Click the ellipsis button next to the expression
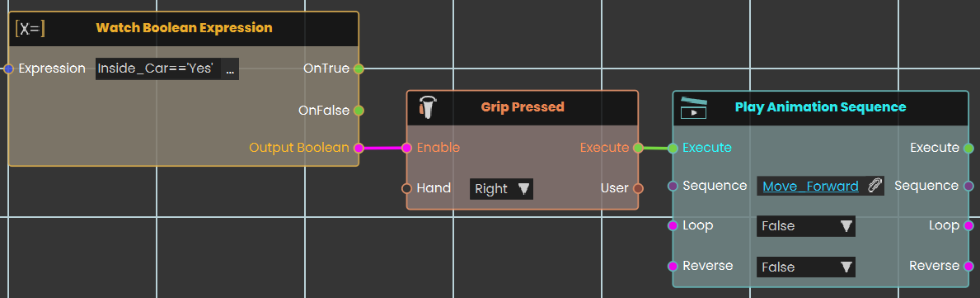The width and height of the screenshot is (980, 298). (x=229, y=69)
